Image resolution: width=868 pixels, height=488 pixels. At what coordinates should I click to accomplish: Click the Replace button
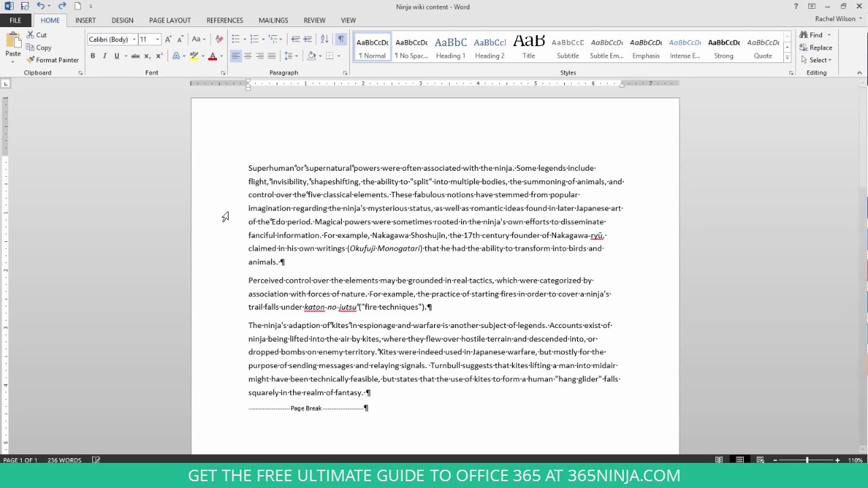[x=816, y=47]
